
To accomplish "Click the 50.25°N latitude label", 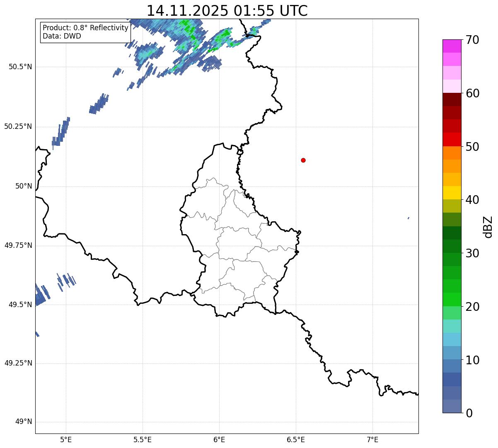I will coord(18,126).
